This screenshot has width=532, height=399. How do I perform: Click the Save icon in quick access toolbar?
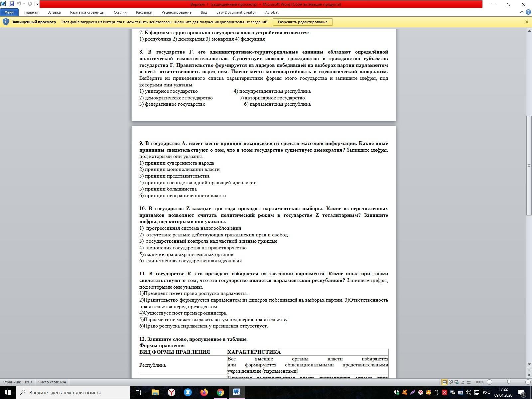(x=12, y=4)
